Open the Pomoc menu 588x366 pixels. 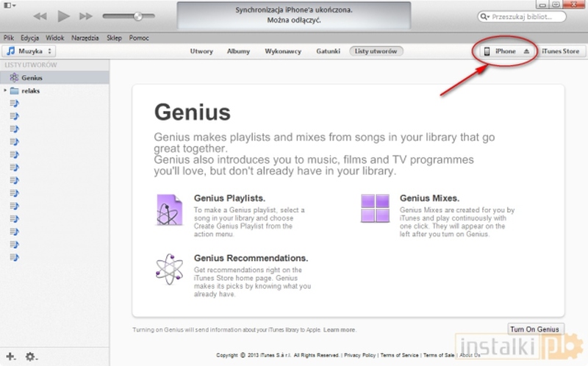click(x=139, y=38)
